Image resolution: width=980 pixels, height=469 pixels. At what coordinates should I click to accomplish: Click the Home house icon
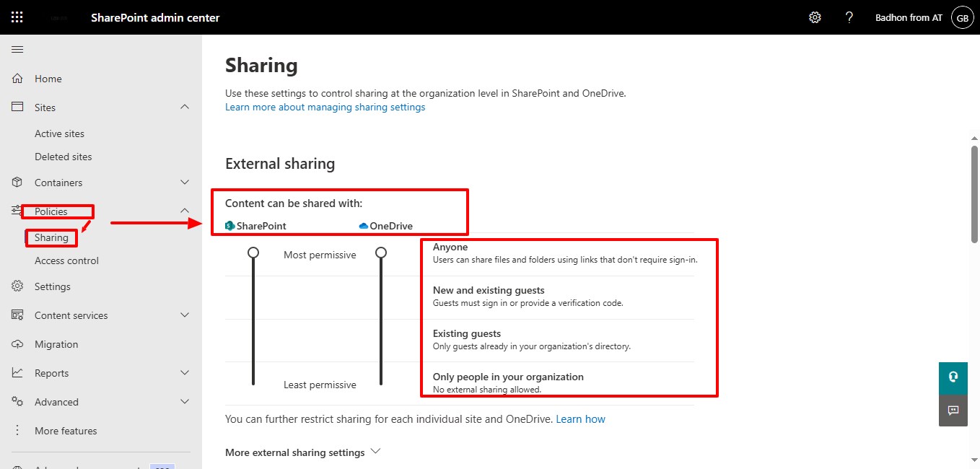[x=17, y=79]
